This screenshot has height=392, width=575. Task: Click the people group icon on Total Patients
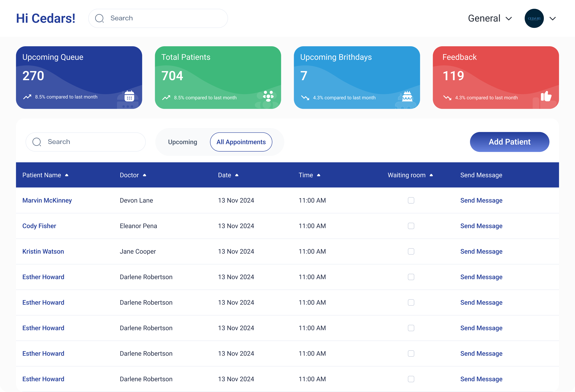268,96
